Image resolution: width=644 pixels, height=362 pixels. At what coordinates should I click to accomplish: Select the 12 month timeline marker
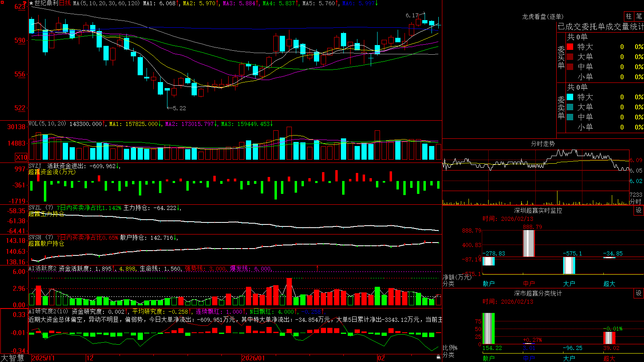(x=90, y=358)
